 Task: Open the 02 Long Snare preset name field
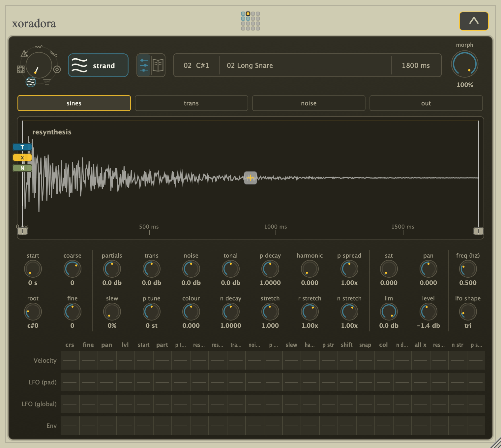[x=305, y=65]
